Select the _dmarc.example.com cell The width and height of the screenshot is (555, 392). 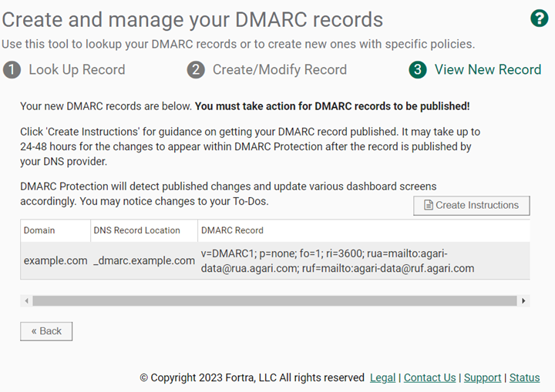tap(144, 261)
